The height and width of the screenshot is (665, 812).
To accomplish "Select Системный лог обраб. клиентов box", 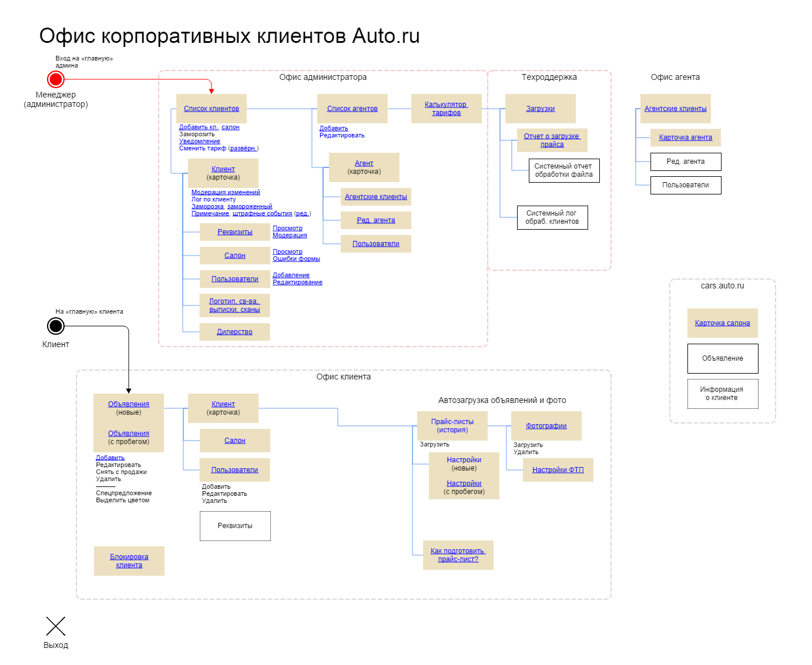I will pos(552,217).
